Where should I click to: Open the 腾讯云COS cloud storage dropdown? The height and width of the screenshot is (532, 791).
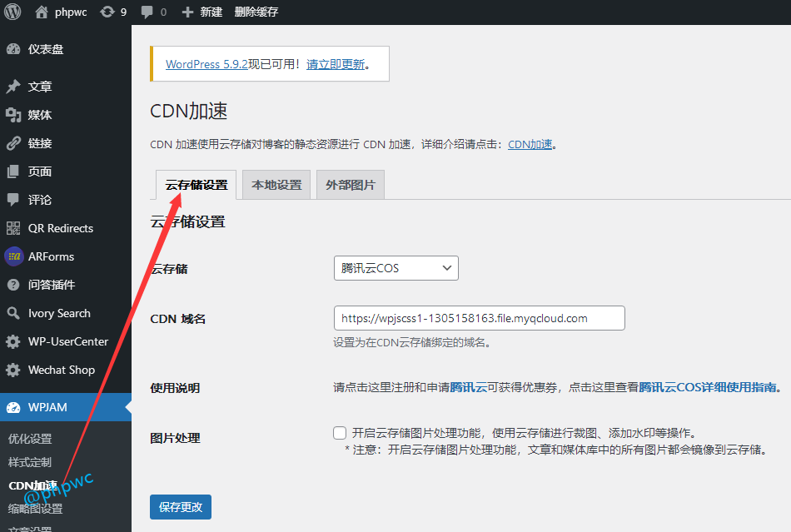[x=396, y=268]
